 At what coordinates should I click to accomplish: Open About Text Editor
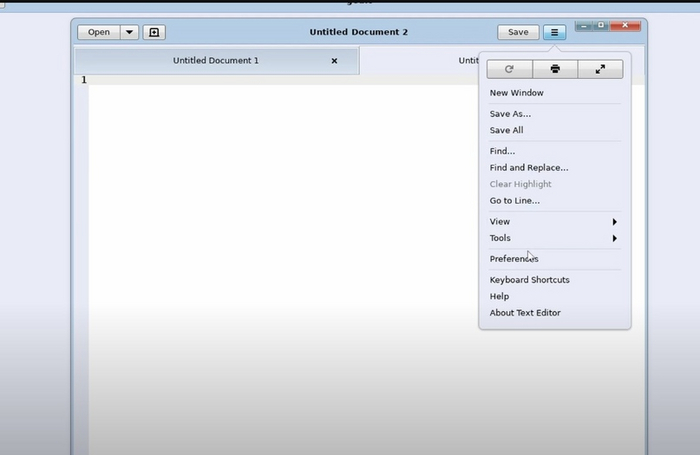pos(554,313)
